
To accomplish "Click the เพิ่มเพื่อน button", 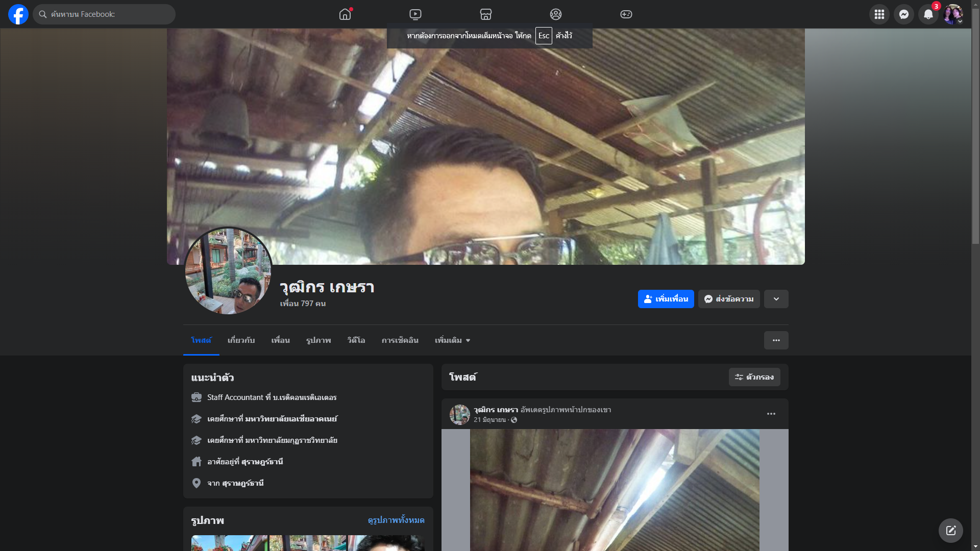I will point(666,299).
